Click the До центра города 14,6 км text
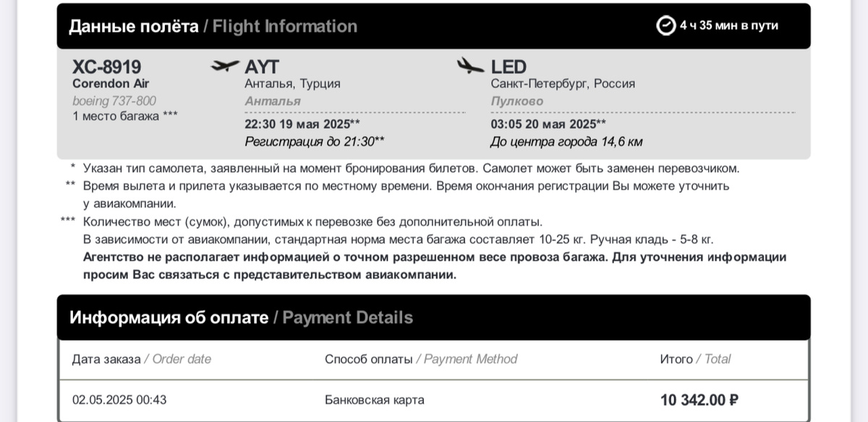The image size is (868, 422). [x=566, y=142]
